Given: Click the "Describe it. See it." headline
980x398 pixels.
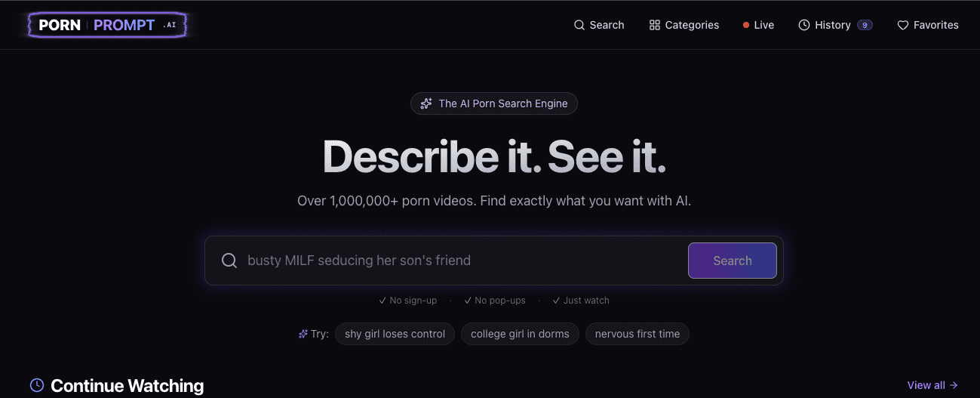Looking at the screenshot, I should tap(494, 157).
